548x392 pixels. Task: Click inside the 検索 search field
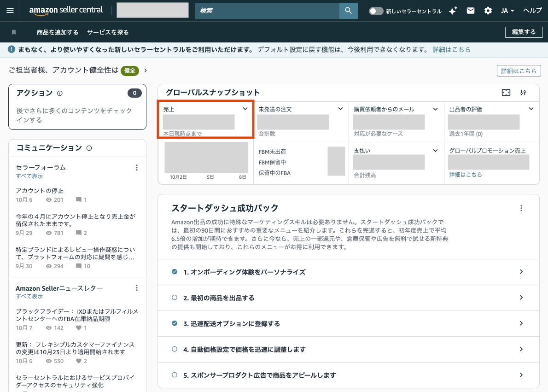268,11
